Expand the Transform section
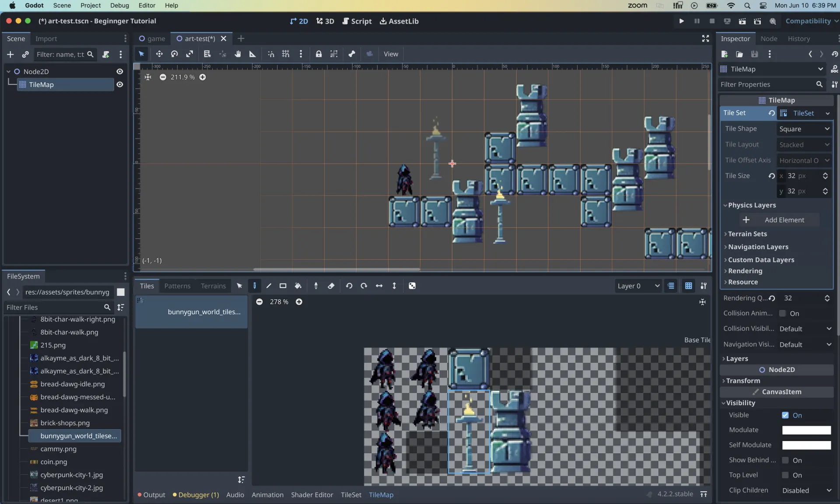840x504 pixels. 742,381
